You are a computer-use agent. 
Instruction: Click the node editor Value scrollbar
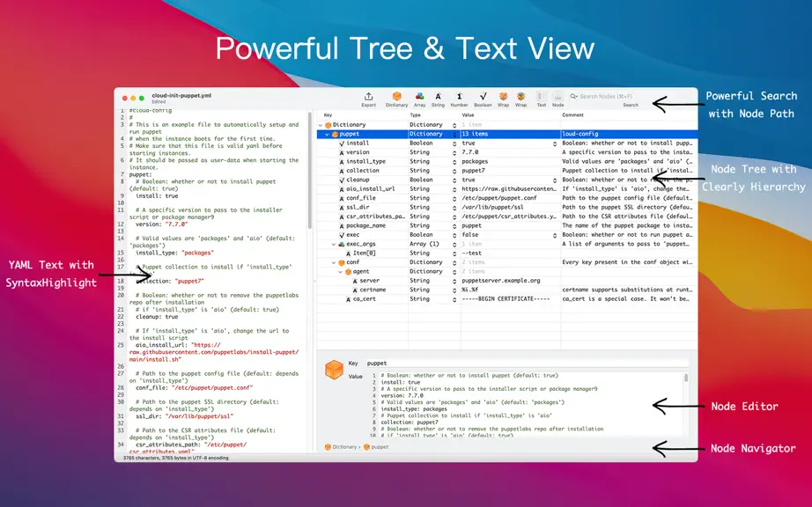pyautogui.click(x=686, y=378)
